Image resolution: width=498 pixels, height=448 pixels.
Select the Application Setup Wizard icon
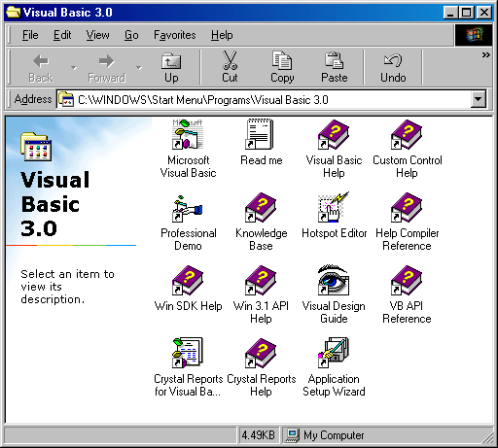(x=334, y=353)
